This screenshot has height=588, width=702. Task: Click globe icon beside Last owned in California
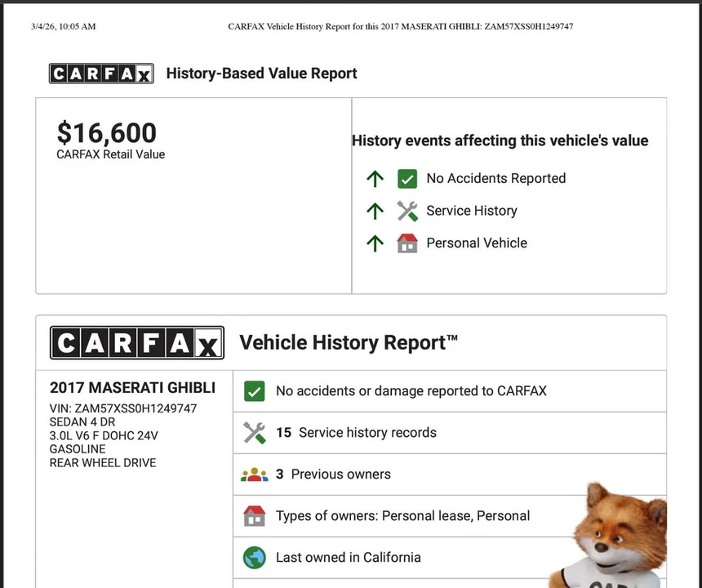click(x=255, y=558)
